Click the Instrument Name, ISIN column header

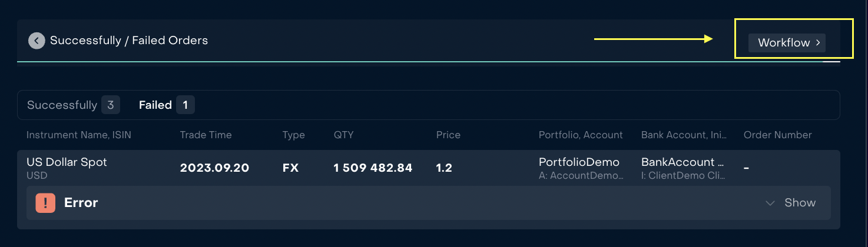click(79, 135)
